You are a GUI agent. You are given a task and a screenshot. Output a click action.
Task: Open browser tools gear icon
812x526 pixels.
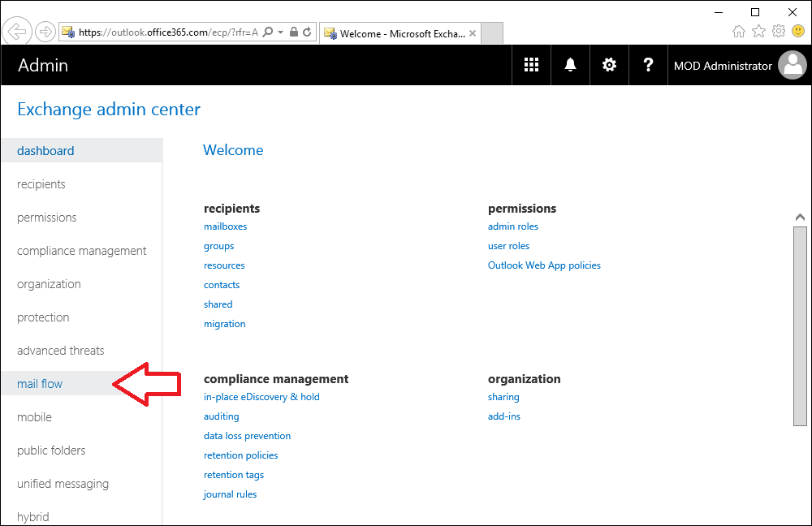tap(779, 31)
